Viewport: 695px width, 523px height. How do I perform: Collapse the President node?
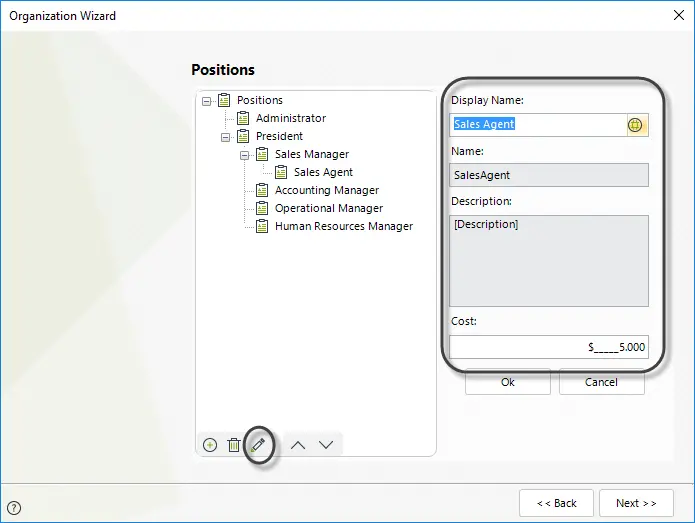click(225, 137)
